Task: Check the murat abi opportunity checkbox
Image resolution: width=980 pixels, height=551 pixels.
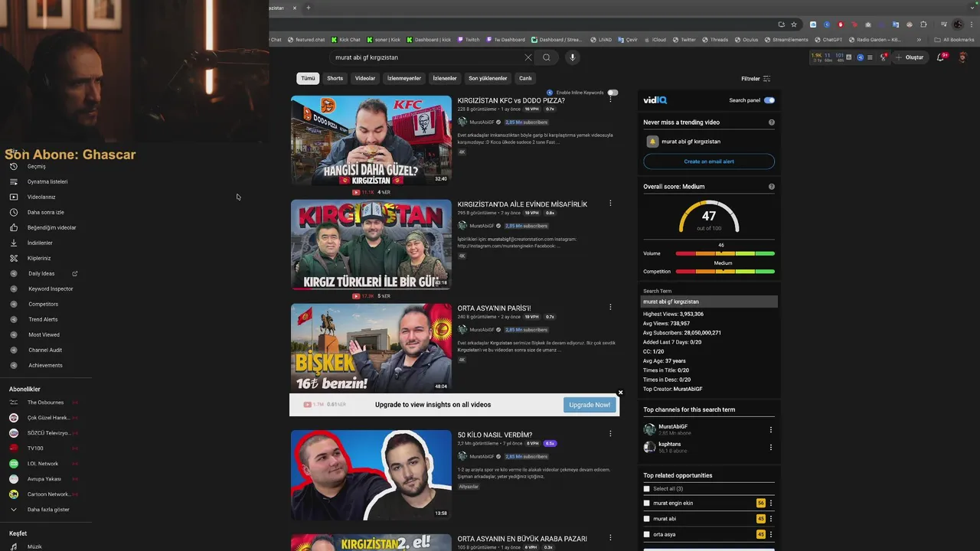Action: [647, 519]
